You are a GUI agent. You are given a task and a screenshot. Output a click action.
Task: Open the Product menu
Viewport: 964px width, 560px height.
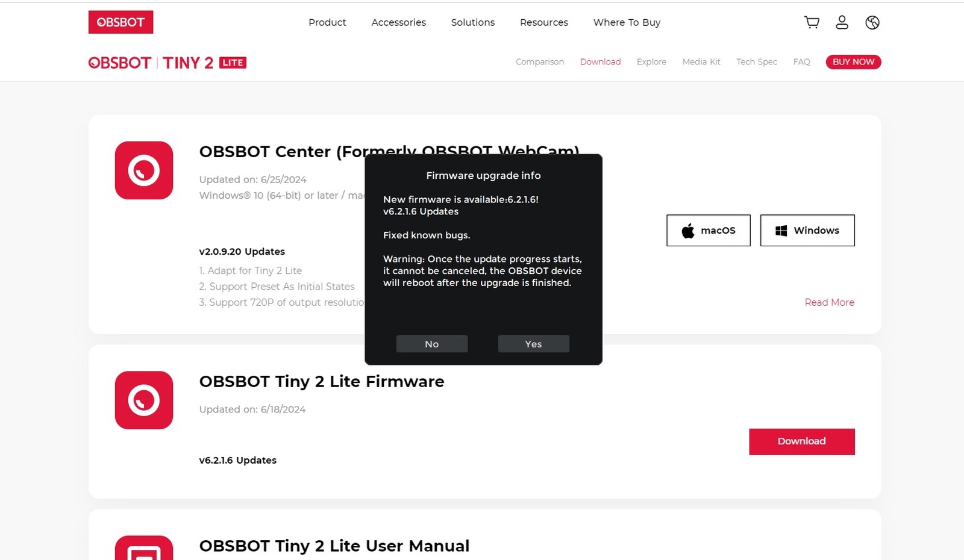327,22
